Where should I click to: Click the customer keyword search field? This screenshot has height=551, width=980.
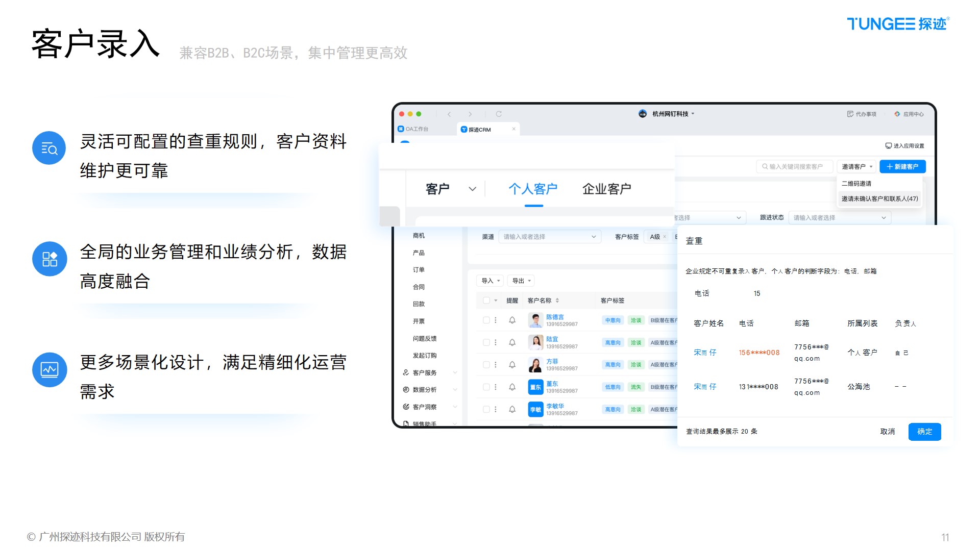pos(795,167)
